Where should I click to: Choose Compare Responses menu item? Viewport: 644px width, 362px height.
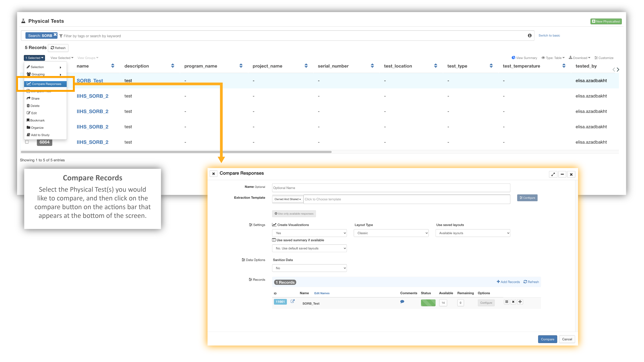(45, 84)
